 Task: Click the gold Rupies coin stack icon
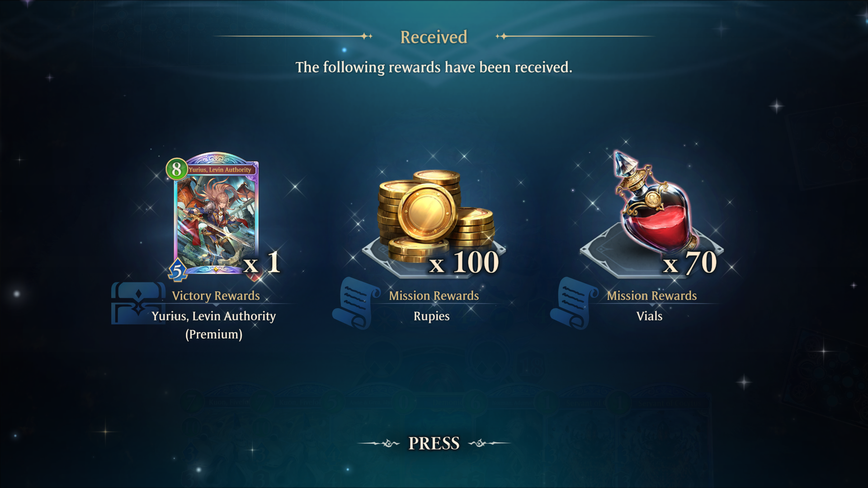(x=435, y=216)
